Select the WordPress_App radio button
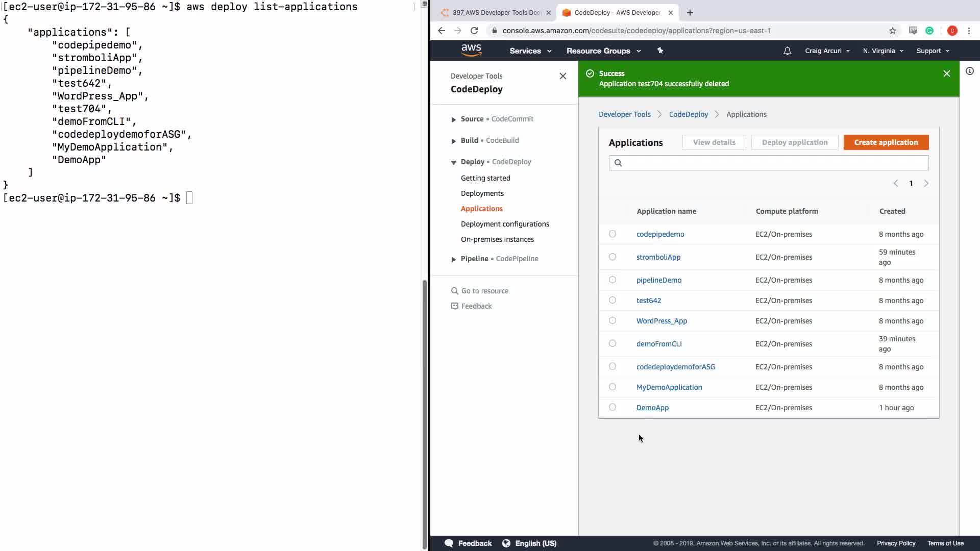 612,320
